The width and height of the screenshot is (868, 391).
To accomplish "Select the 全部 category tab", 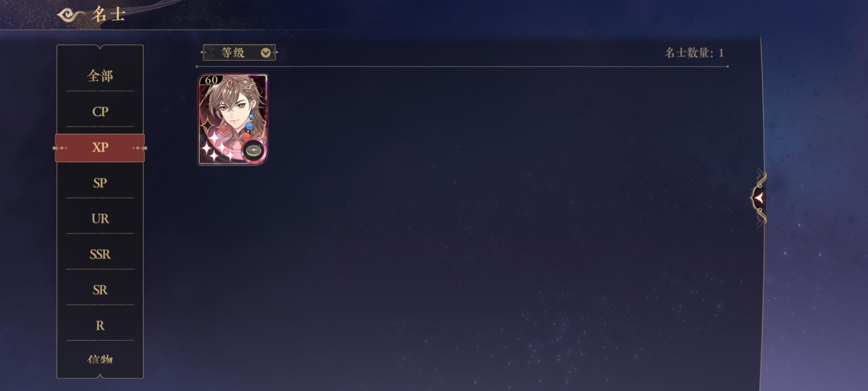I will 100,76.
